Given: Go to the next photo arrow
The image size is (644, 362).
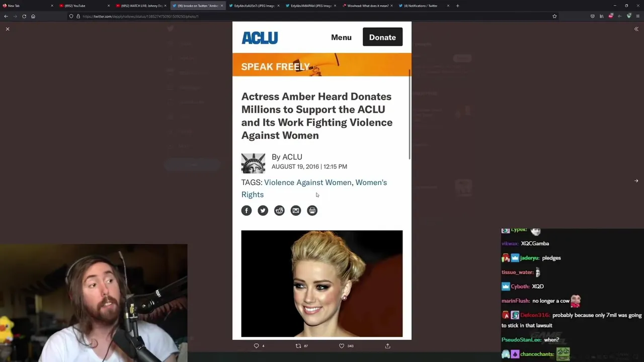Looking at the screenshot, I should tap(636, 180).
